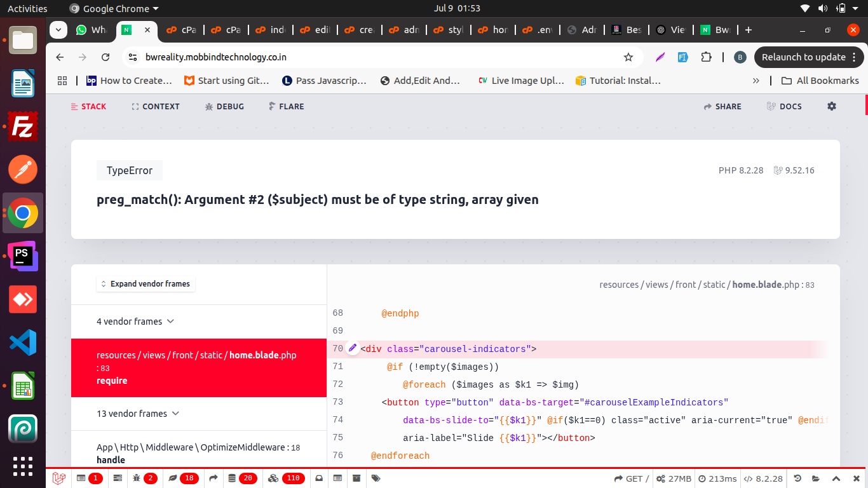Switch to the FLARE tab

pos(286,106)
